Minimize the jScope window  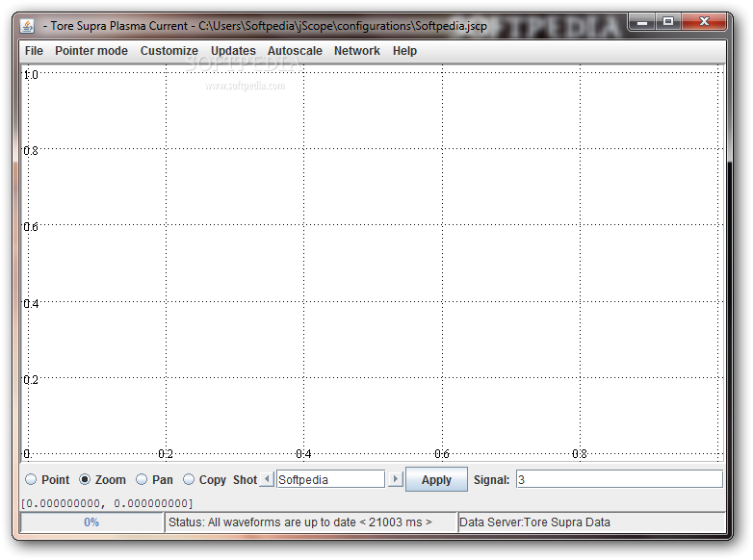(x=642, y=22)
